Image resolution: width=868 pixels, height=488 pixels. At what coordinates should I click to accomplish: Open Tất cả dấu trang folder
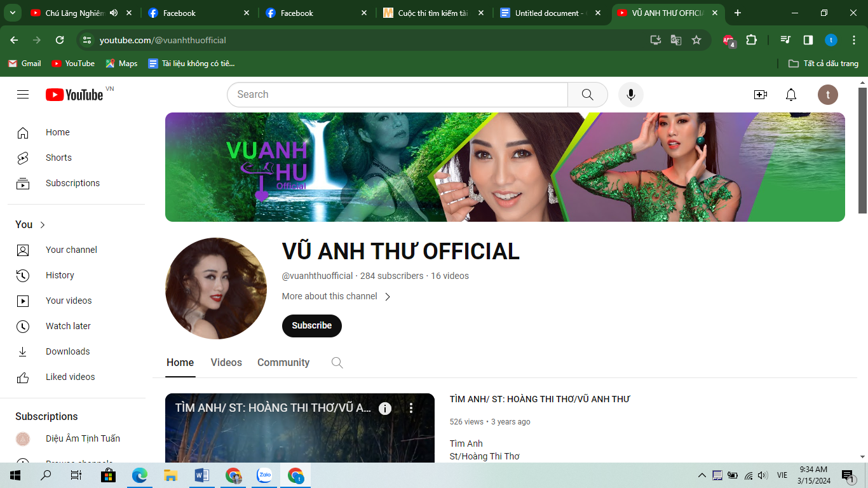click(824, 64)
